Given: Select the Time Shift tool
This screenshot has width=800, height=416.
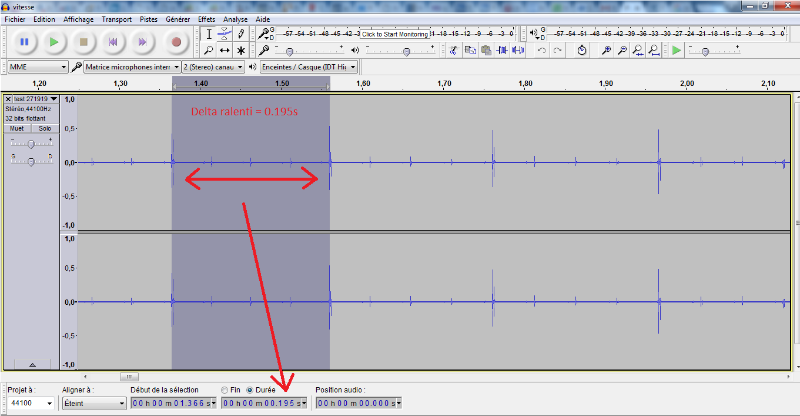Looking at the screenshot, I should [x=224, y=50].
